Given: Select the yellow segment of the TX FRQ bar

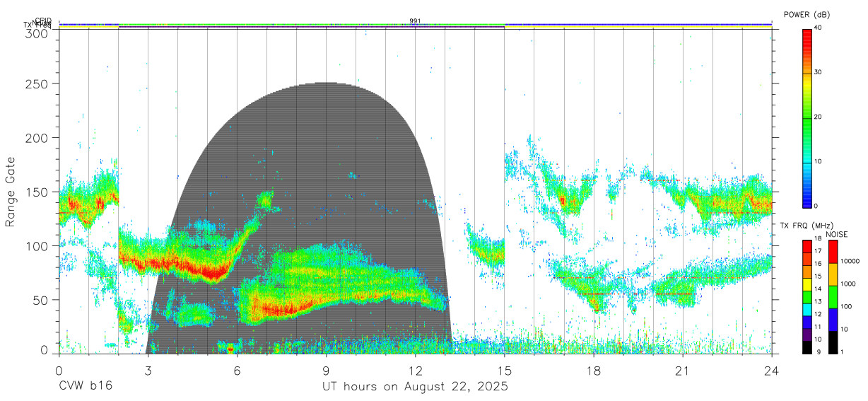Looking at the screenshot, I should (x=807, y=284).
